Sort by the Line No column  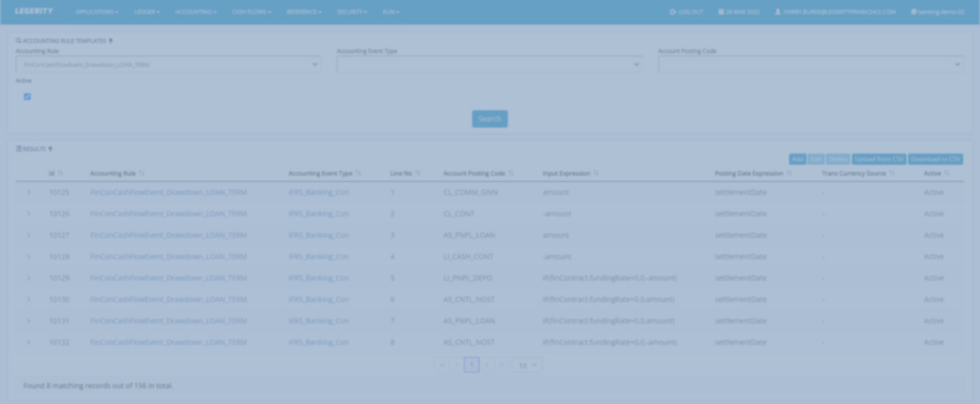click(x=405, y=173)
